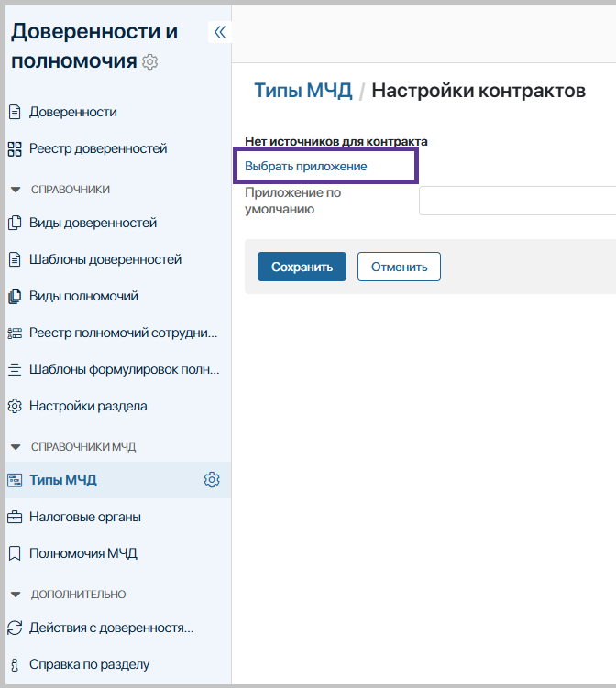Click the Шаблоны формулировок lines icon
Viewport: 616px width, 688px height.
point(15,369)
